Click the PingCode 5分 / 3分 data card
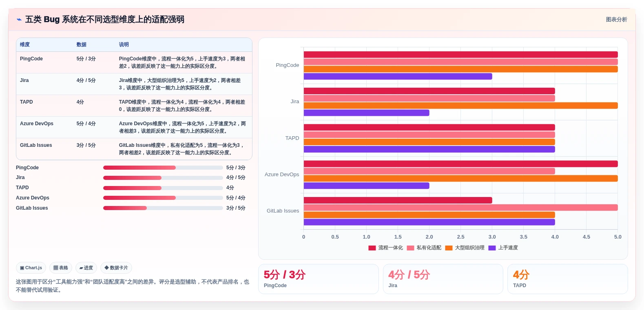 (319, 279)
